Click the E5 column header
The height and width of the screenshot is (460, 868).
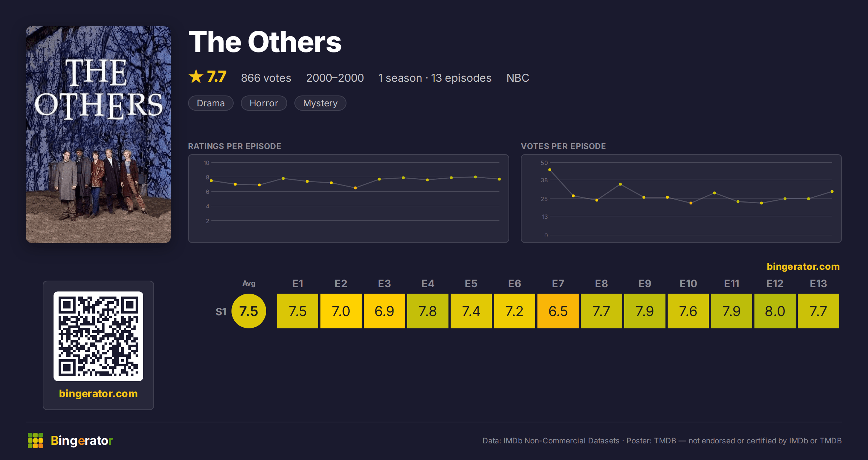point(471,284)
